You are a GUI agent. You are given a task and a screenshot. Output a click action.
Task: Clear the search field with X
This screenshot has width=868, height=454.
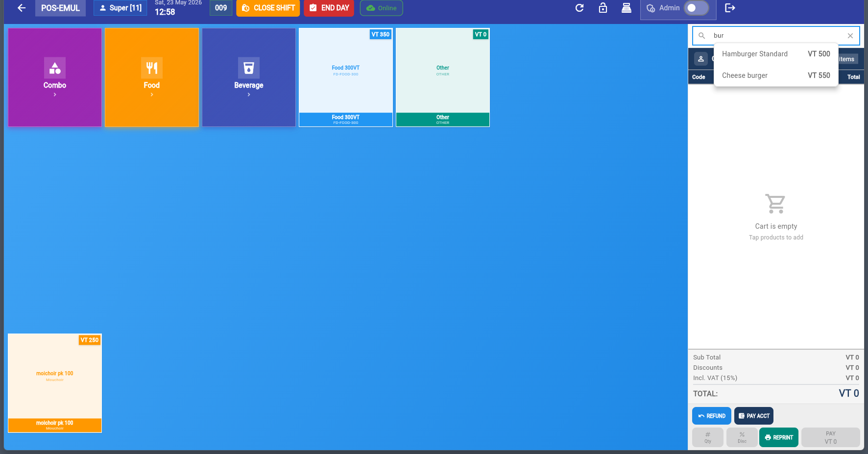pyautogui.click(x=850, y=36)
